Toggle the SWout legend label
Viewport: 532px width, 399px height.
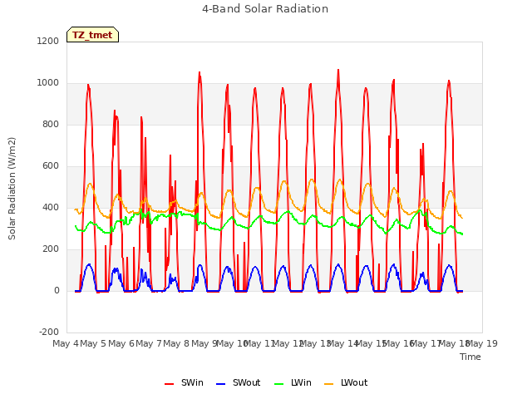point(246,382)
